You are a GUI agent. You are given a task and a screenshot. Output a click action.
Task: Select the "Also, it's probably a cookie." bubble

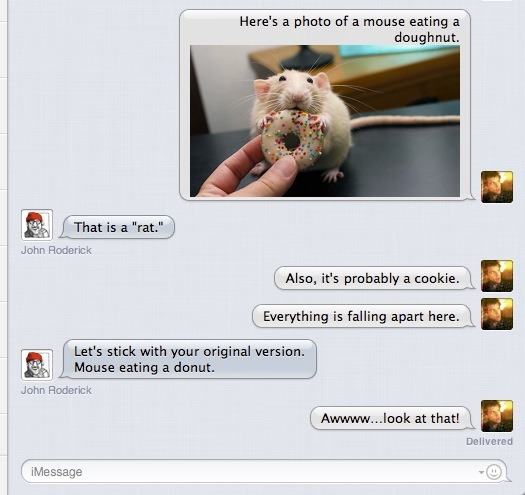(x=373, y=278)
